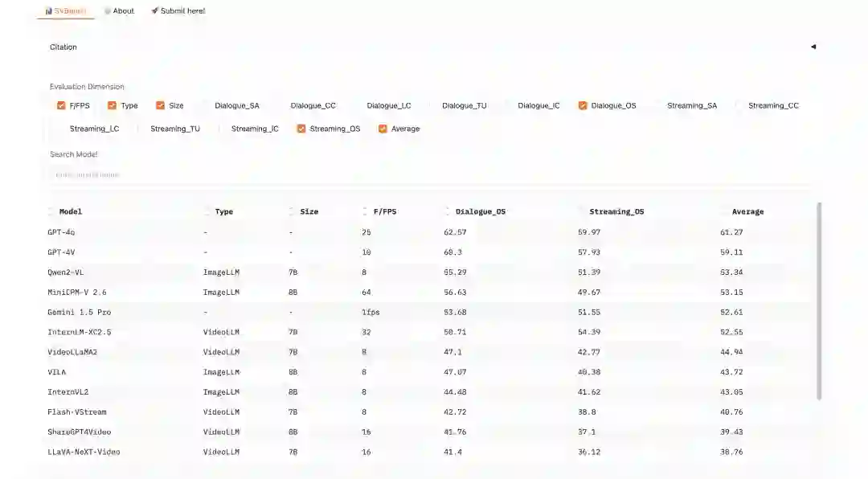Enable the Dialogue_TU checkbox

(x=433, y=105)
